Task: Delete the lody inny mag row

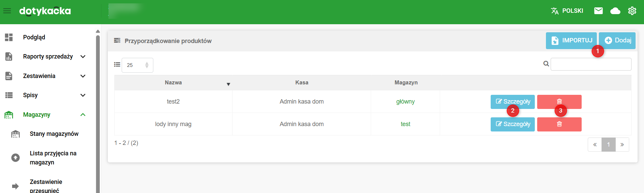Action: 559,124
